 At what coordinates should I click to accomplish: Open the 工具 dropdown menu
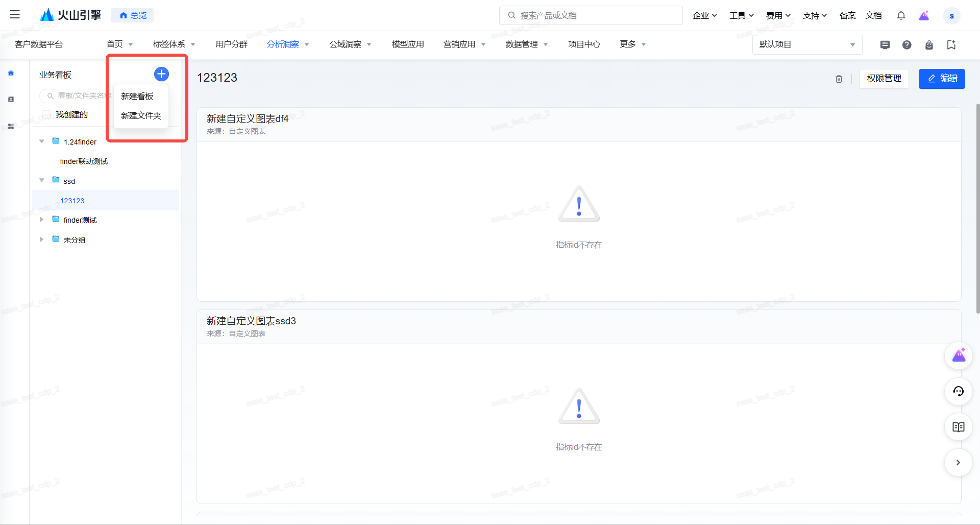click(x=742, y=15)
